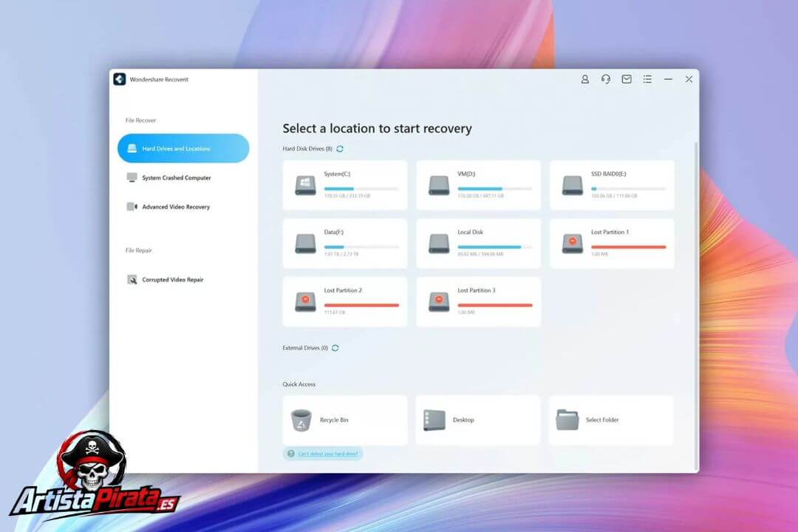798x532 pixels.
Task: Click the System(C:) usage bar
Action: pyautogui.click(x=361, y=189)
